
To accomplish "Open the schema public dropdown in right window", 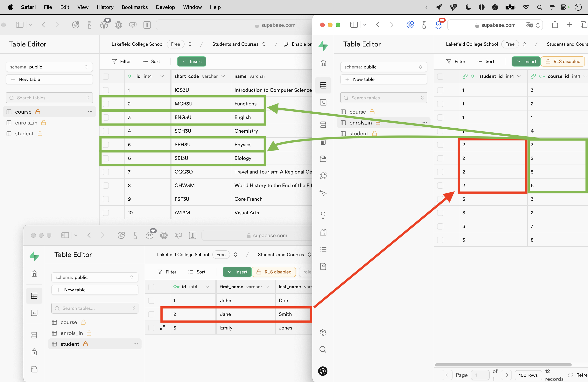I will [383, 67].
